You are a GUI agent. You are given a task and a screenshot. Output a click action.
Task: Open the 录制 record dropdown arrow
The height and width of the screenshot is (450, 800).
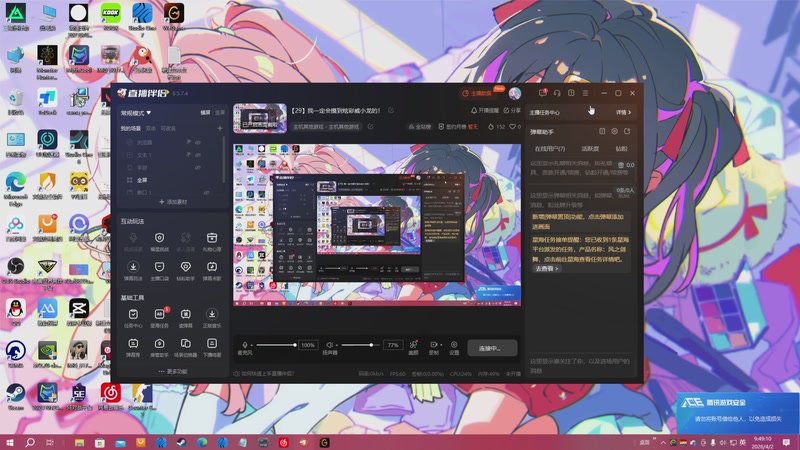(441, 345)
